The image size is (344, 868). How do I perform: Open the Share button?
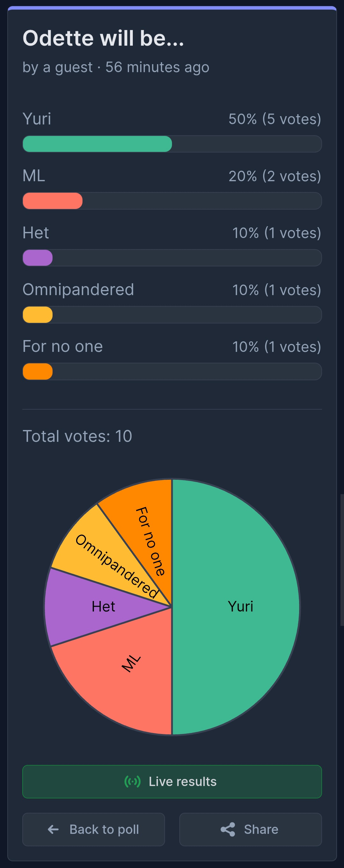pos(250,829)
